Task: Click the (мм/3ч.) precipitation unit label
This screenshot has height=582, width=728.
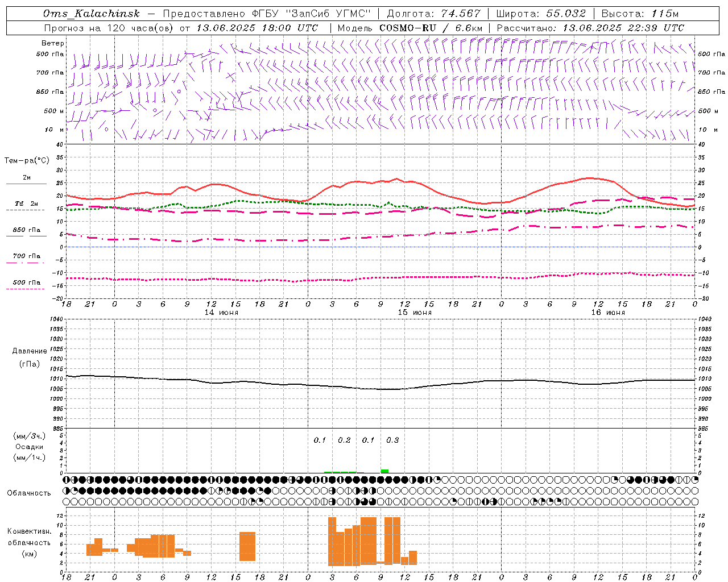Action: pos(30,436)
